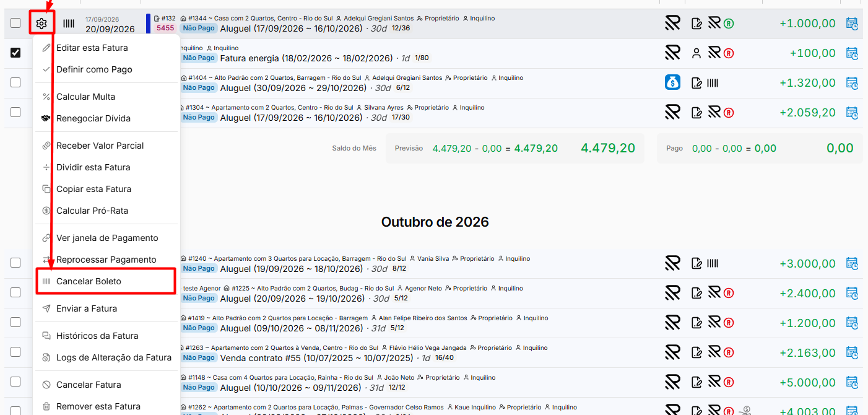
Task: Choose Enviar a Fatura from the menu
Action: 106,308
